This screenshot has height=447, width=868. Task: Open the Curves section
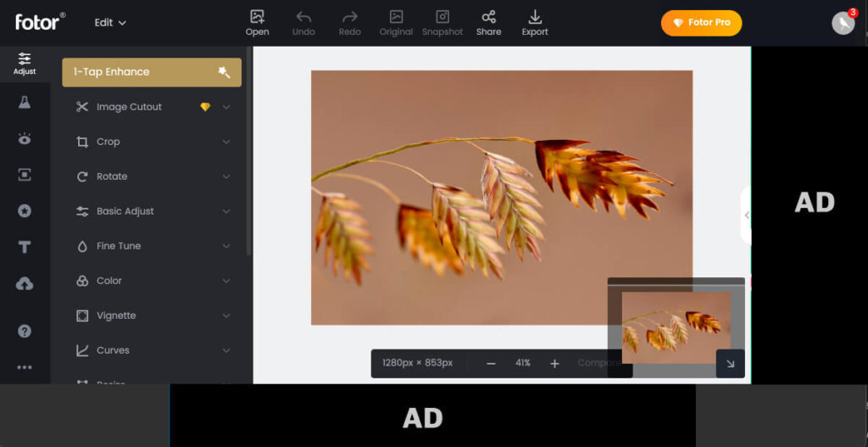(152, 350)
